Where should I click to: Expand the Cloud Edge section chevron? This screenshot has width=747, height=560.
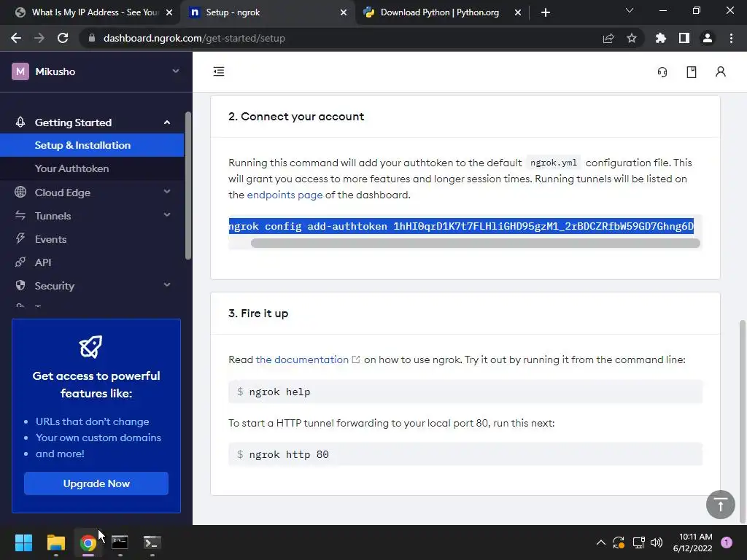click(167, 192)
